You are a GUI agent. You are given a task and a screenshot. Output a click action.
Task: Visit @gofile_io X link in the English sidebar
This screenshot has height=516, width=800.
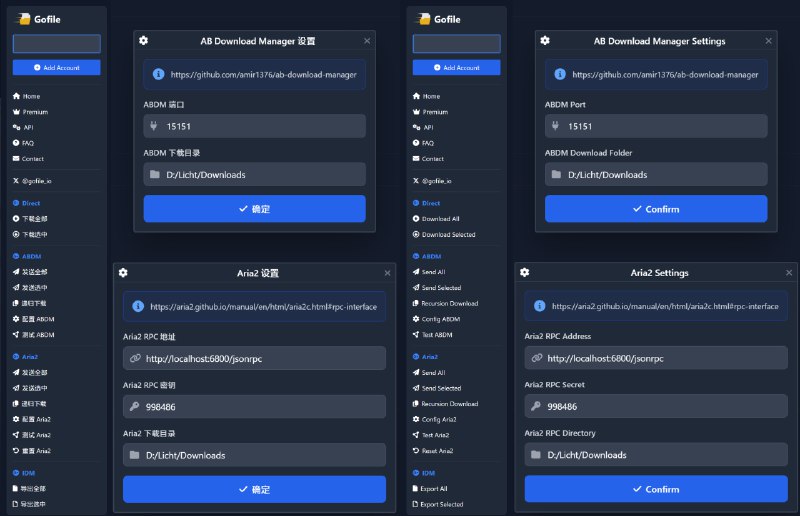pyautogui.click(x=432, y=181)
